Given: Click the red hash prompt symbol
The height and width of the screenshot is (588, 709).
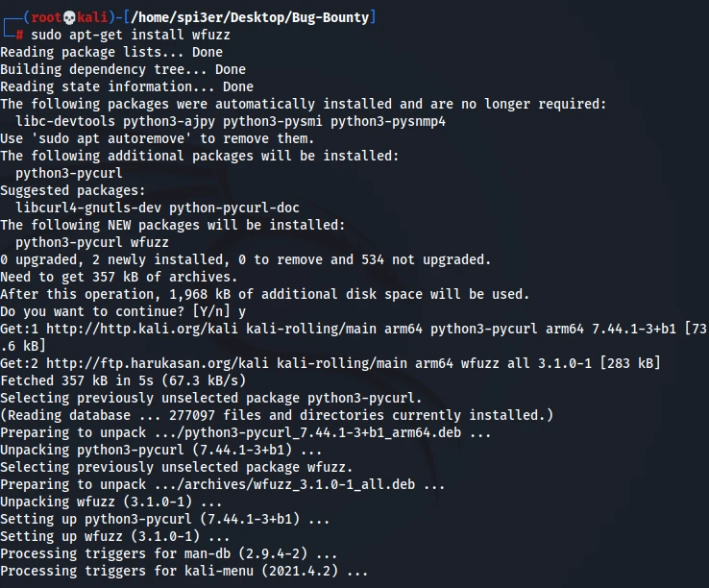Looking at the screenshot, I should [x=20, y=35].
